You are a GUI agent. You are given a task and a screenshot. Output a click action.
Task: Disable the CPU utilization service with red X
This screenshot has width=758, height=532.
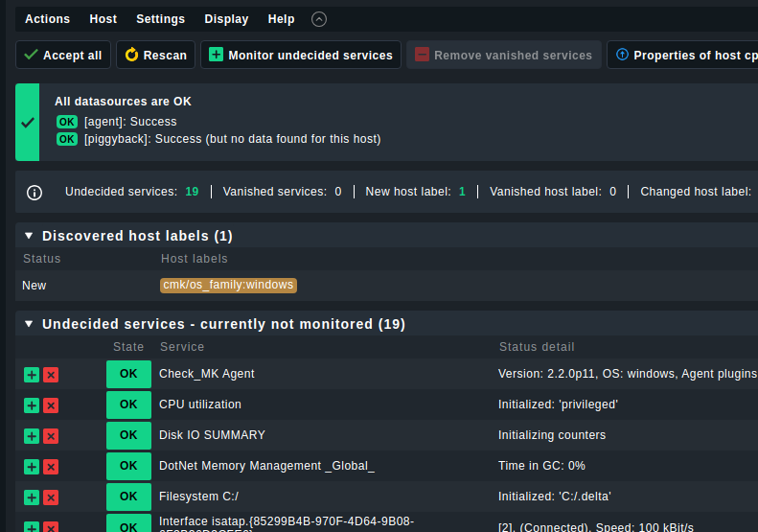tap(51, 405)
